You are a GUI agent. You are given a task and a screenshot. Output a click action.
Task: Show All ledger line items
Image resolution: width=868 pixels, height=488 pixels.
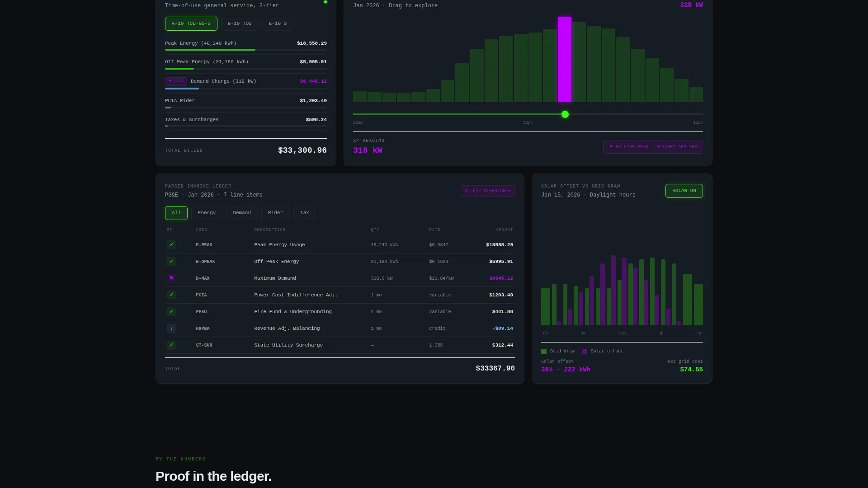176,213
